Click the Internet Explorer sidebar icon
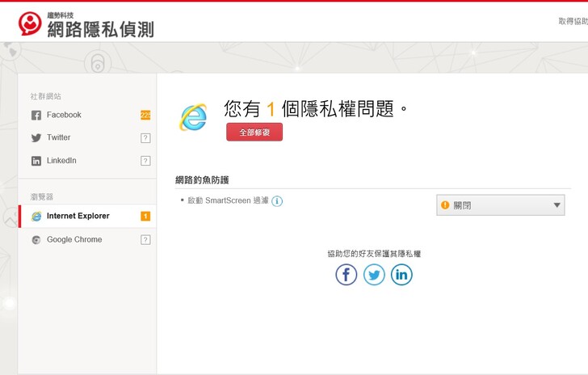Image resolution: width=588 pixels, height=375 pixels. click(36, 217)
